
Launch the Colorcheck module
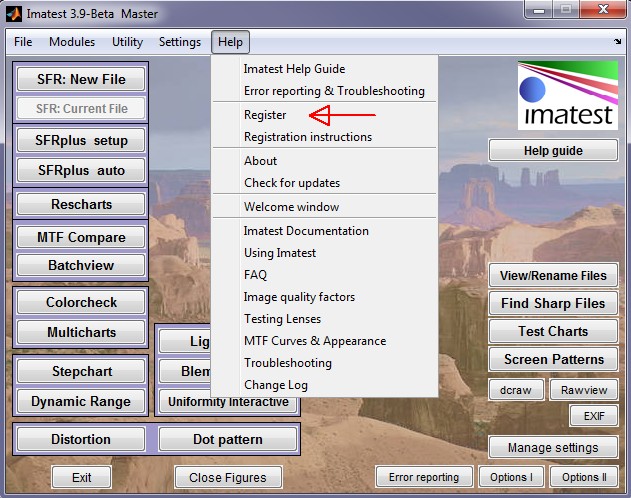[x=81, y=302]
